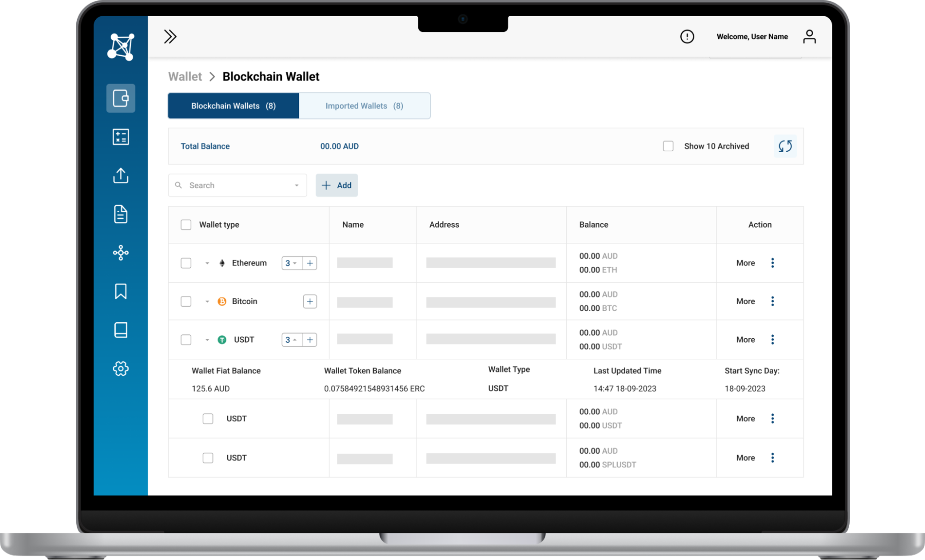Click the upload/export sidebar icon
The image size is (925, 560).
coord(120,176)
